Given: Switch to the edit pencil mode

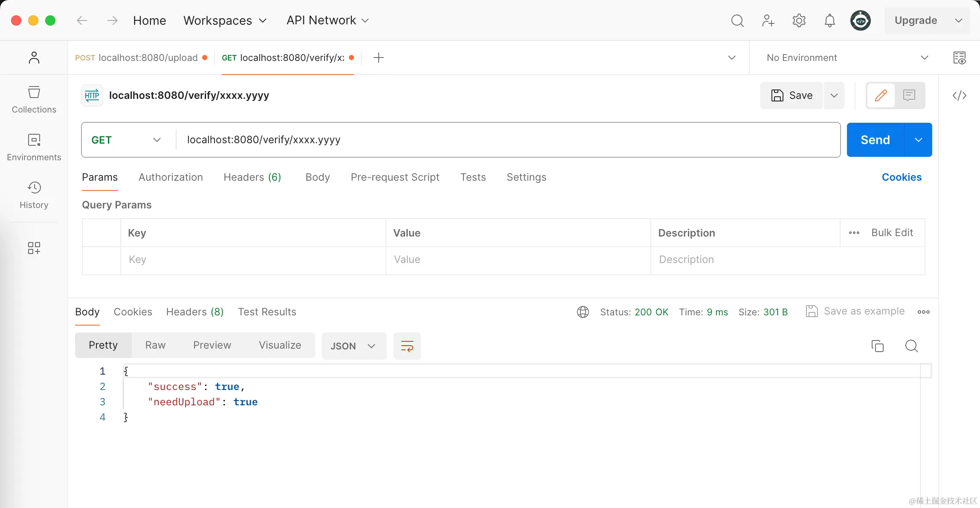Looking at the screenshot, I should [881, 95].
